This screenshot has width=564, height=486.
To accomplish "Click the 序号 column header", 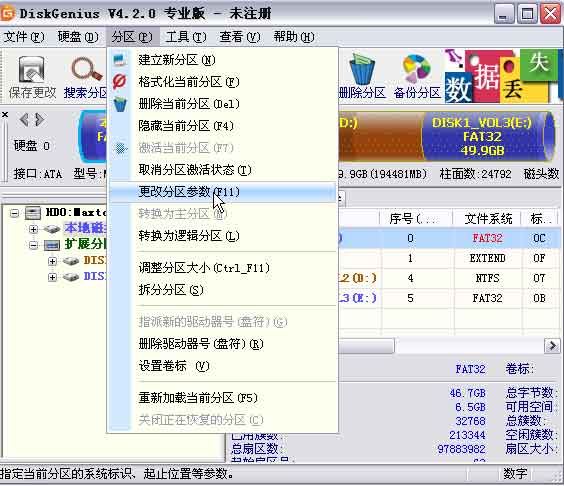I will click(416, 219).
